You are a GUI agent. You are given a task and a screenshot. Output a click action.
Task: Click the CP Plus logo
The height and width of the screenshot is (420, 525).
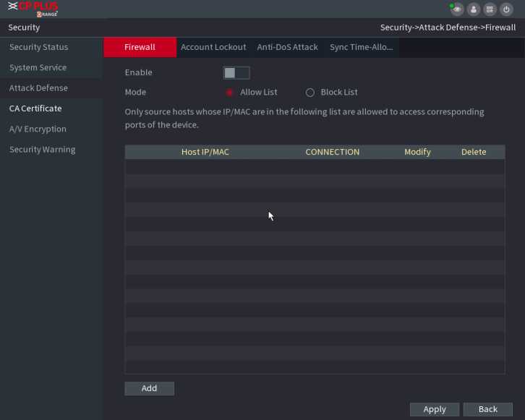[x=33, y=9]
